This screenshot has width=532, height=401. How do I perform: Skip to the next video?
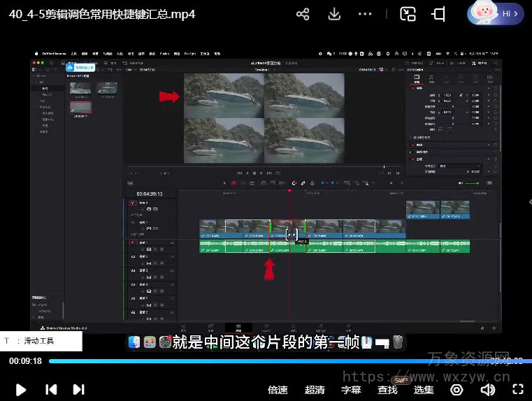click(x=79, y=390)
